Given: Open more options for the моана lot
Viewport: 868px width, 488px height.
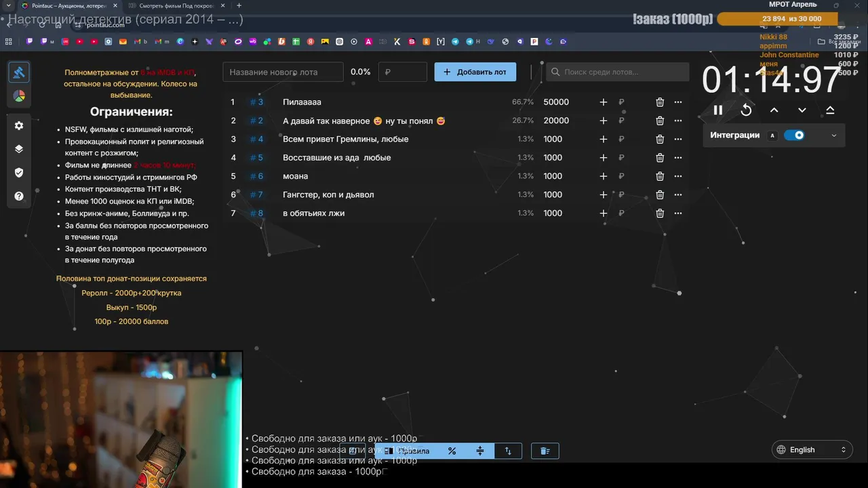Looking at the screenshot, I should point(678,176).
